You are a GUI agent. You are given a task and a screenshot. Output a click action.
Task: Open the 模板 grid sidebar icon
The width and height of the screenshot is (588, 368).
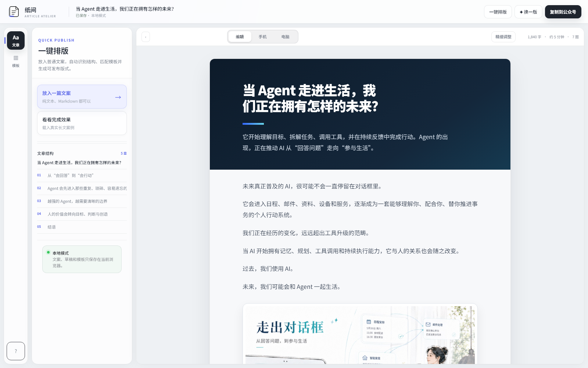pyautogui.click(x=16, y=61)
